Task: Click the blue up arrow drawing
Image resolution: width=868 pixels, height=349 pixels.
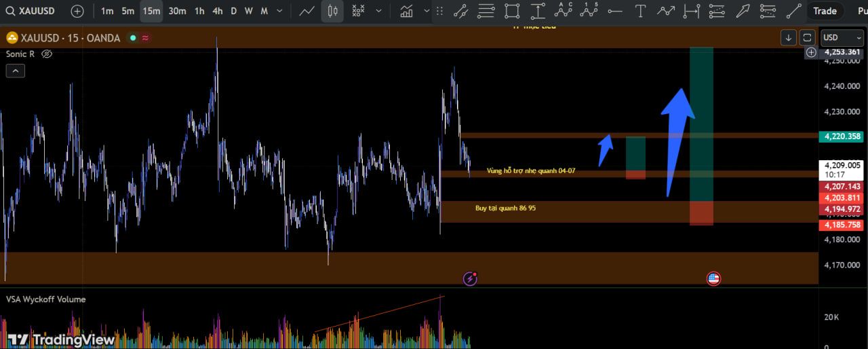Action: click(677, 136)
